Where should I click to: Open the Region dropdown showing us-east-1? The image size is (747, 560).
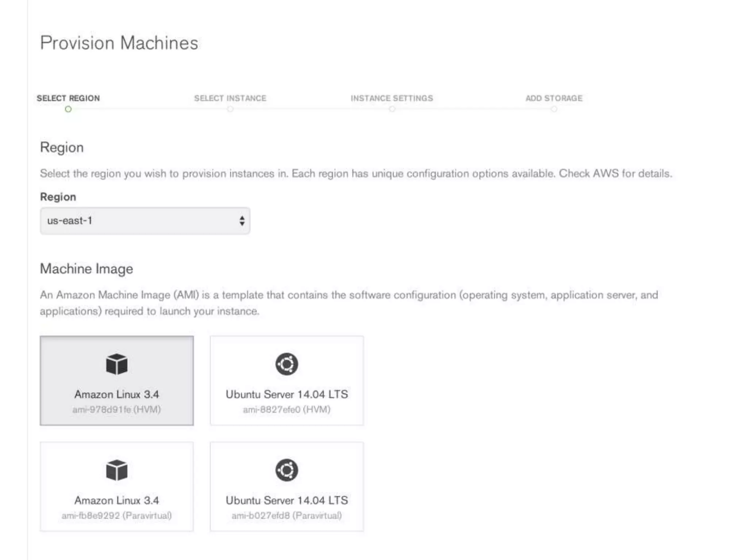pos(145,221)
